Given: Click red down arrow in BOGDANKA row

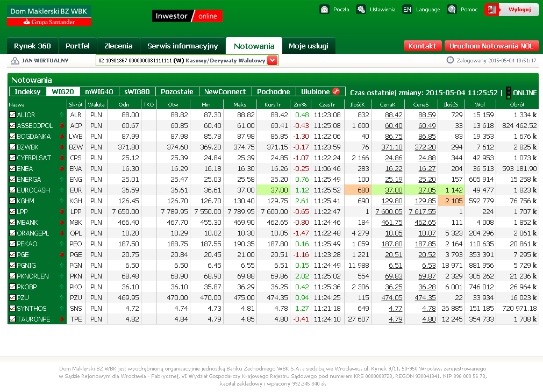Looking at the screenshot, I should (x=62, y=136).
